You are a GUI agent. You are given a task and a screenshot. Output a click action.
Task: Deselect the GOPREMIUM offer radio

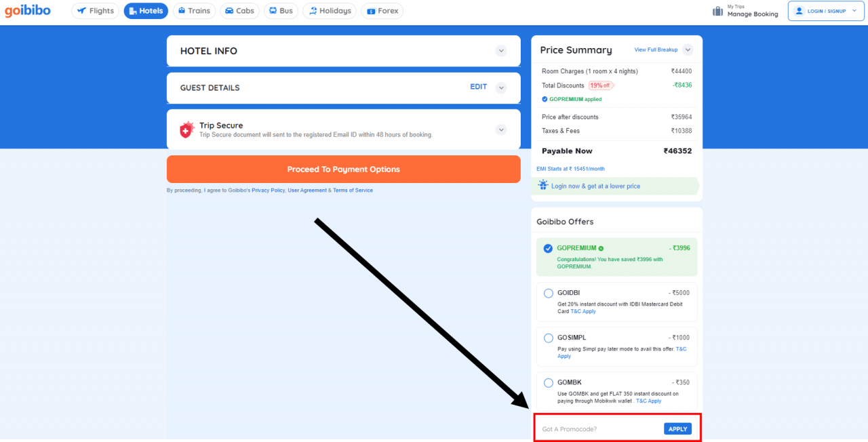click(548, 248)
